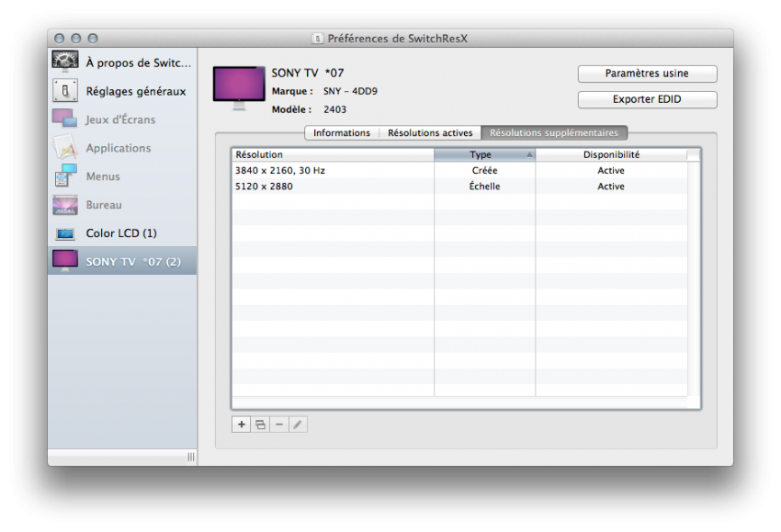Click the Menus sidebar icon
The height and width of the screenshot is (532, 781).
64,175
